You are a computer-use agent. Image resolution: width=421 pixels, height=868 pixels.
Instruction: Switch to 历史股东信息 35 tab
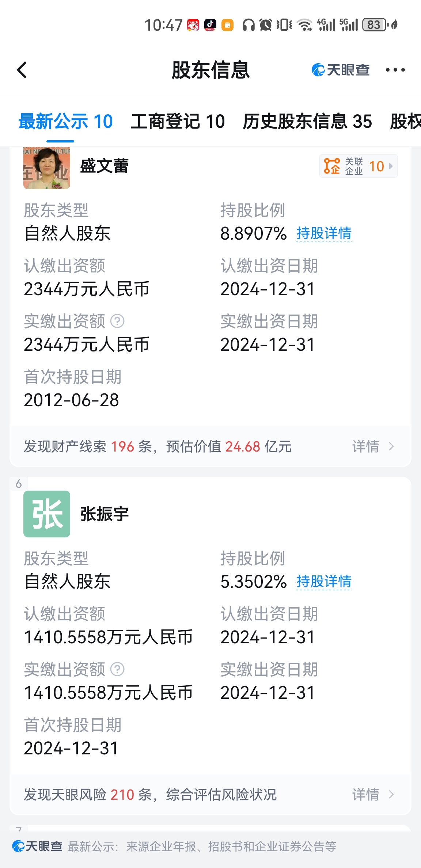(x=307, y=121)
